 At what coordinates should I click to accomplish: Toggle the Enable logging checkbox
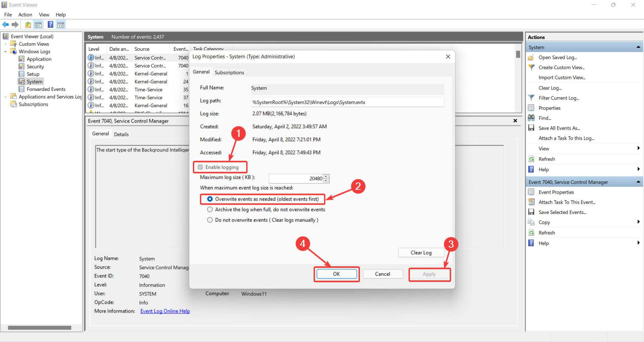[x=201, y=167]
